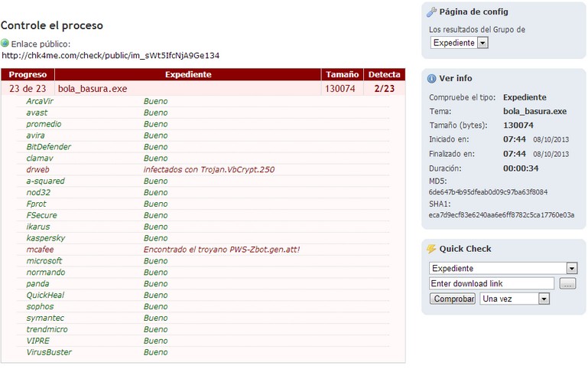Click the Encontrado el troyano PWS-Zbot.gen.att! result
Screen dimensions: 588x369
(222, 250)
